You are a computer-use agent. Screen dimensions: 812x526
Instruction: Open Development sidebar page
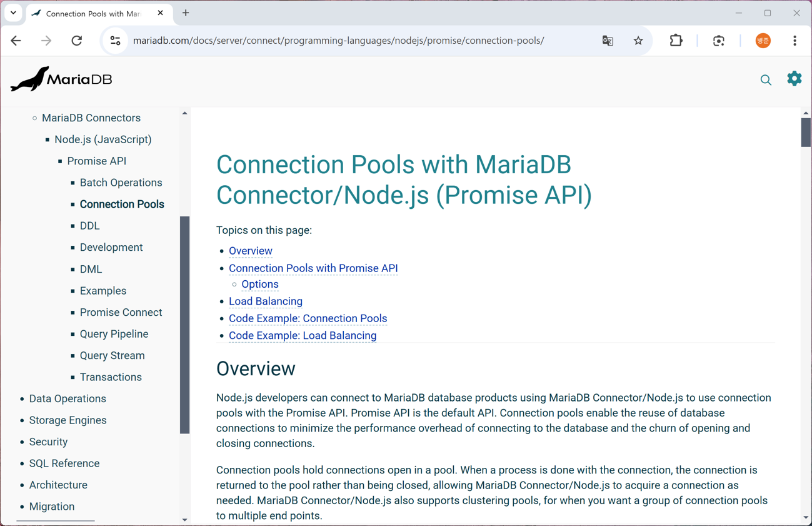(111, 247)
